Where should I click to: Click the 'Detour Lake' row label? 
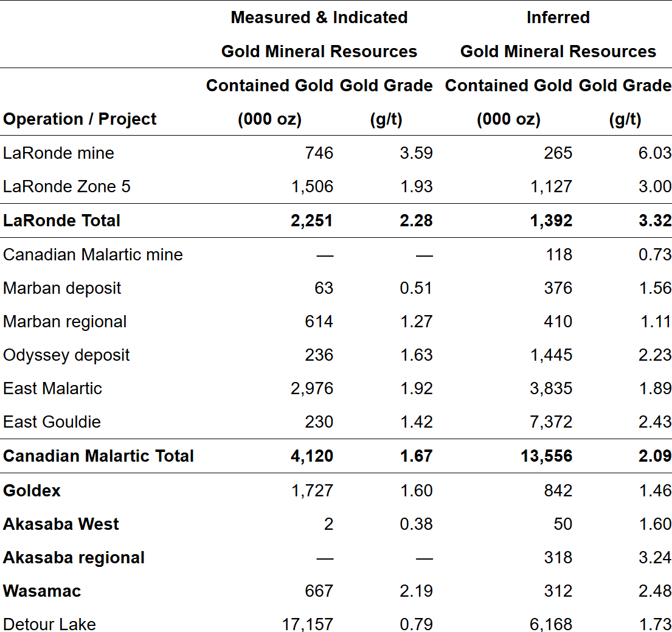[49, 624]
